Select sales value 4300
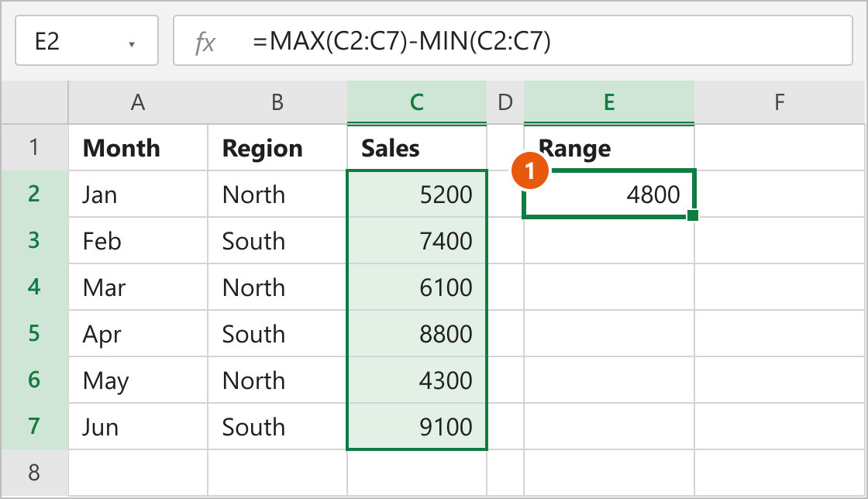Screen dimensions: 868x499 click(x=417, y=380)
